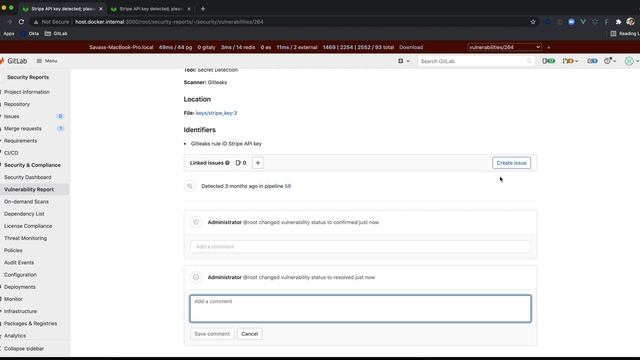Viewport: 640px width, 360px height.
Task: Open CI/CD in the sidebar
Action: (x=11, y=153)
